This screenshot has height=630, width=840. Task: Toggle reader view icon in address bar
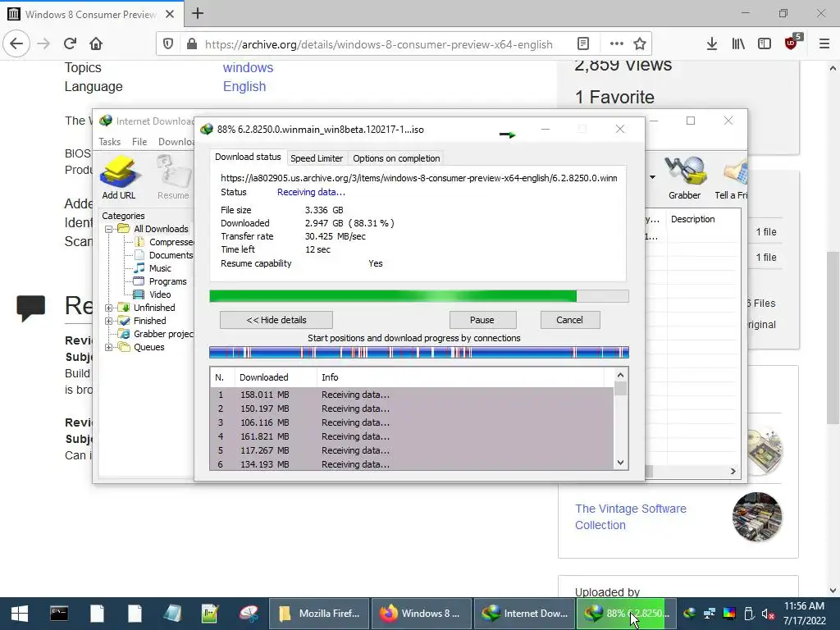click(x=583, y=44)
